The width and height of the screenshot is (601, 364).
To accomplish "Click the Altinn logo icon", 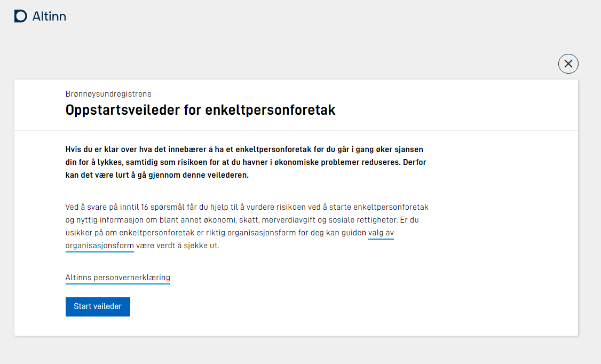I will [x=21, y=16].
